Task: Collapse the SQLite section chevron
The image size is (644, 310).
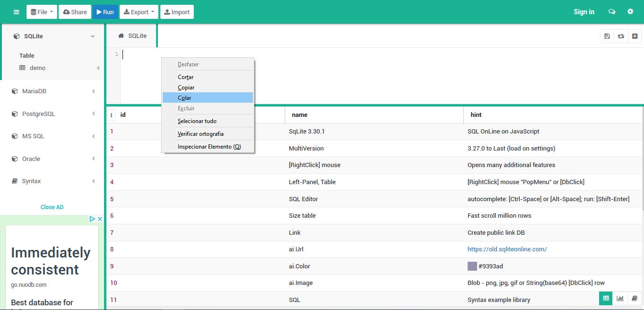Action: 93,36
